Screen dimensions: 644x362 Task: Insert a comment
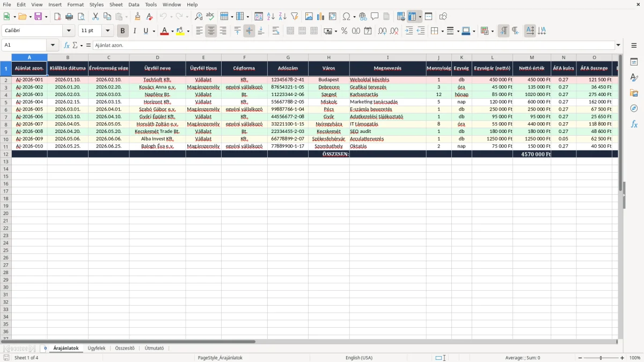tap(375, 17)
